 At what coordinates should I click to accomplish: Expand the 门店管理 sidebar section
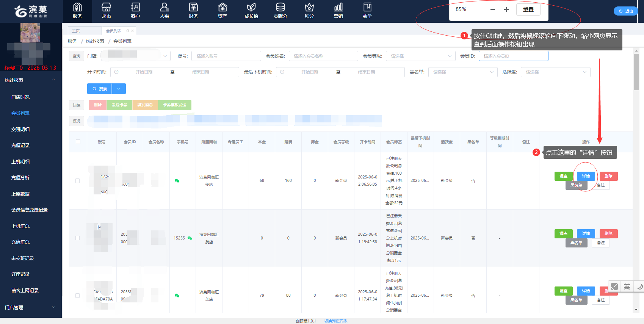tap(30, 307)
